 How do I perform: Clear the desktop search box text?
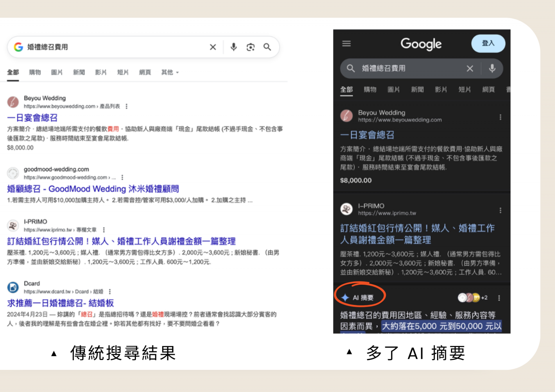[x=213, y=47]
